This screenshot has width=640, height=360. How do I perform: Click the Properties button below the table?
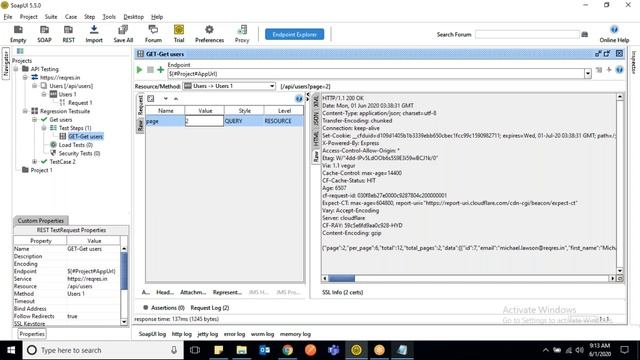coord(32,334)
